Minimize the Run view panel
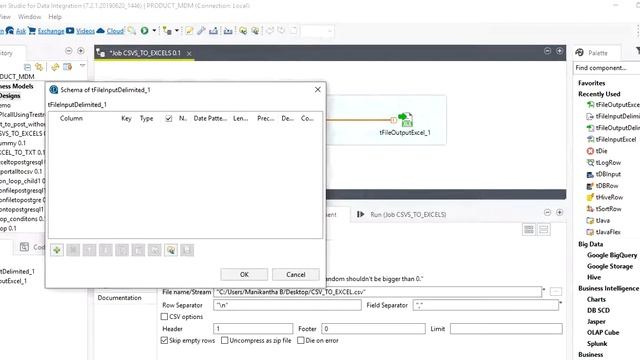 [547, 213]
